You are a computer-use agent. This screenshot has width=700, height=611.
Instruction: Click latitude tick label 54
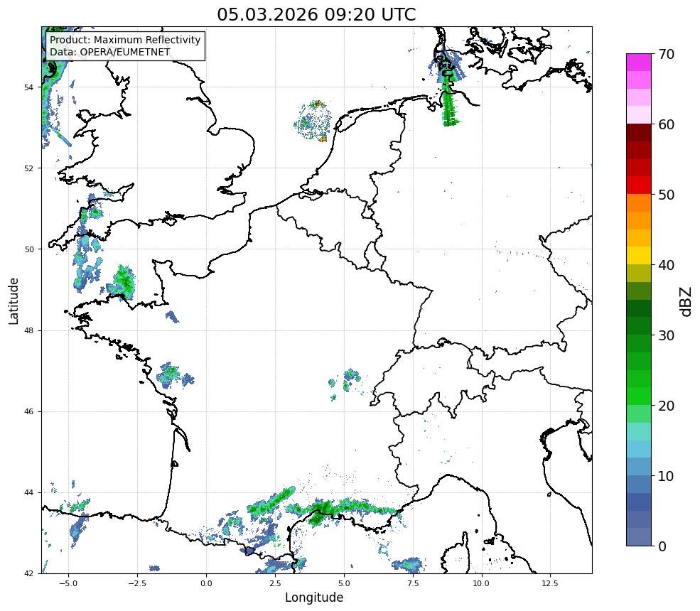click(x=28, y=87)
